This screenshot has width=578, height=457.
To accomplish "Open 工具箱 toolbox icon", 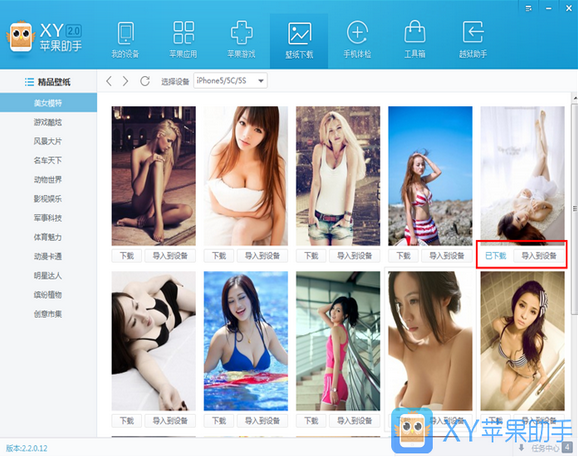I will pyautogui.click(x=415, y=40).
